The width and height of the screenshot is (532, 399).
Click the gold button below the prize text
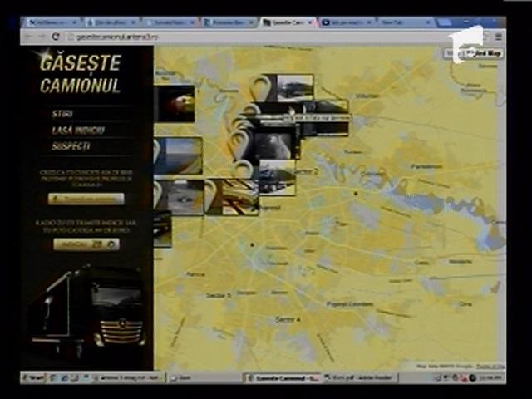(x=86, y=199)
